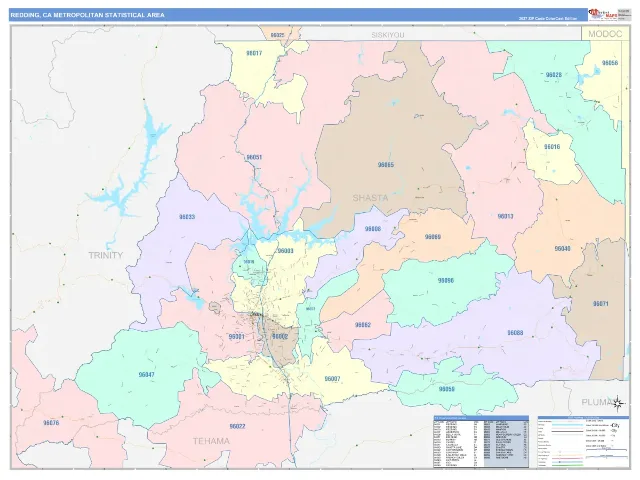640x480 pixels.
Task: Click ZIP code label 96096
Action: (446, 281)
